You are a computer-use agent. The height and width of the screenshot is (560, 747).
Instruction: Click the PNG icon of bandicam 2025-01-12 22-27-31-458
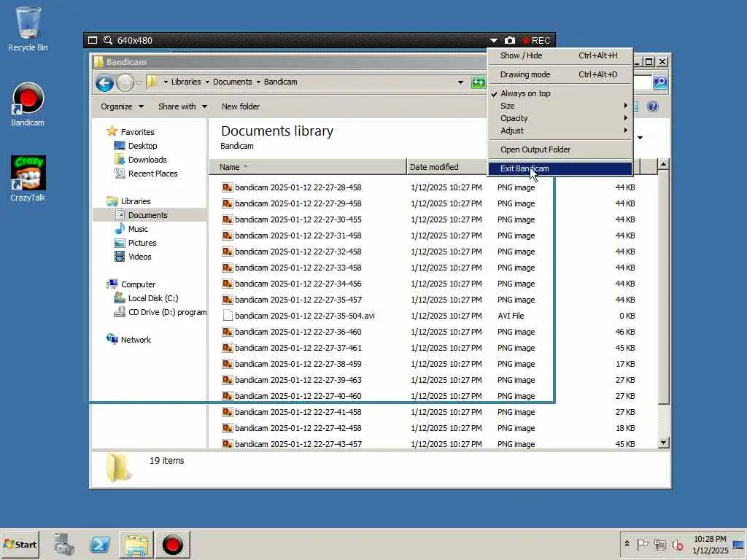[x=228, y=236]
